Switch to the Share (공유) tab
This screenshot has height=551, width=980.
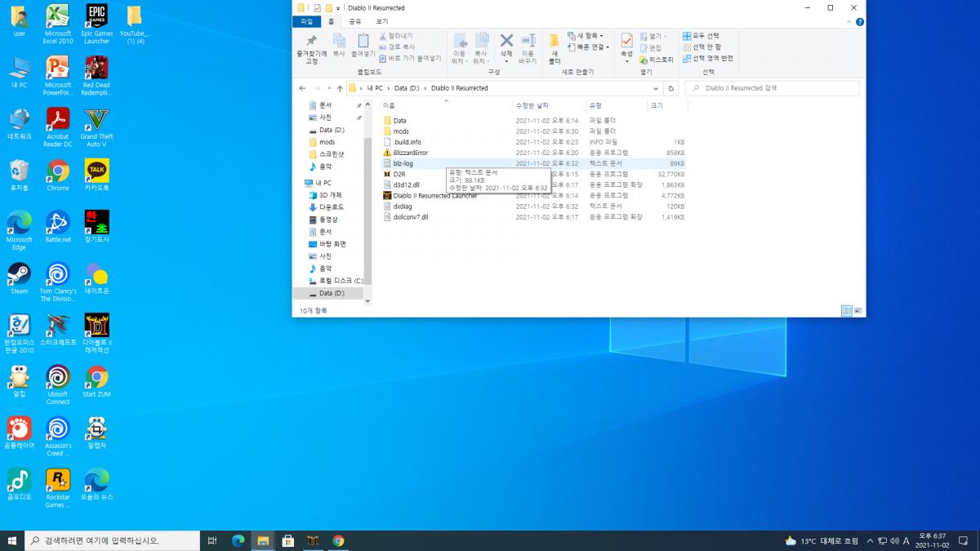point(355,22)
